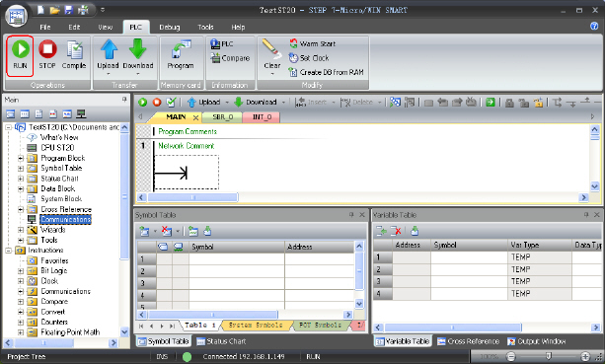Show PLC information
Viewport: 605px width, 364px height.
click(x=222, y=43)
